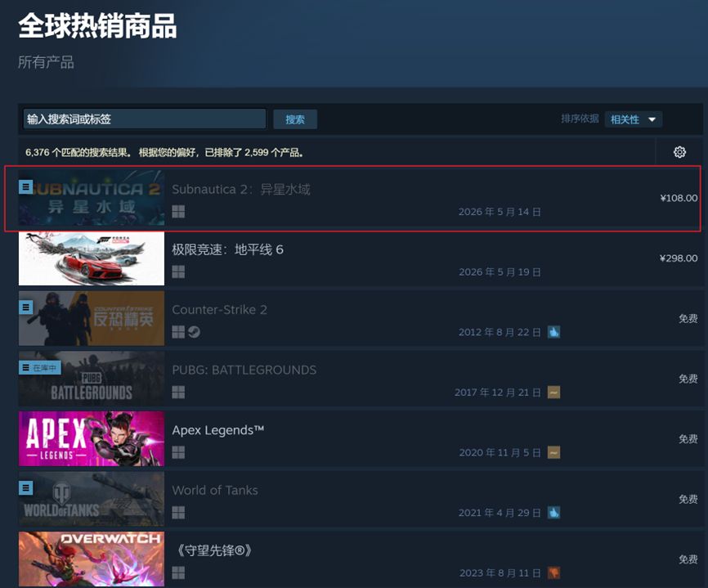The height and width of the screenshot is (588, 708).
Task: Click release date 2021 年 4 月 29 日
Action: click(x=500, y=513)
